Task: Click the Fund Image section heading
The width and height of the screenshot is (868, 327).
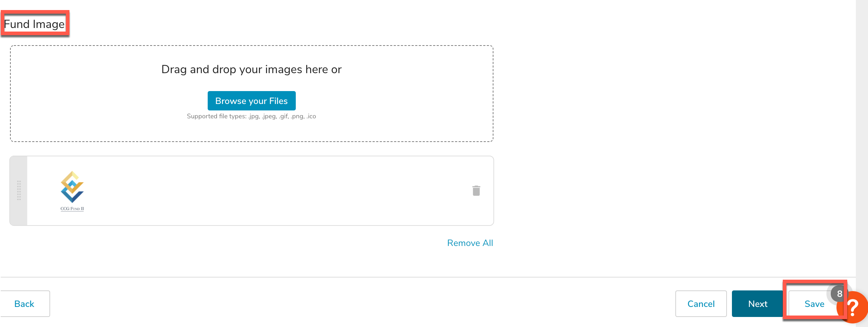Action: point(34,24)
